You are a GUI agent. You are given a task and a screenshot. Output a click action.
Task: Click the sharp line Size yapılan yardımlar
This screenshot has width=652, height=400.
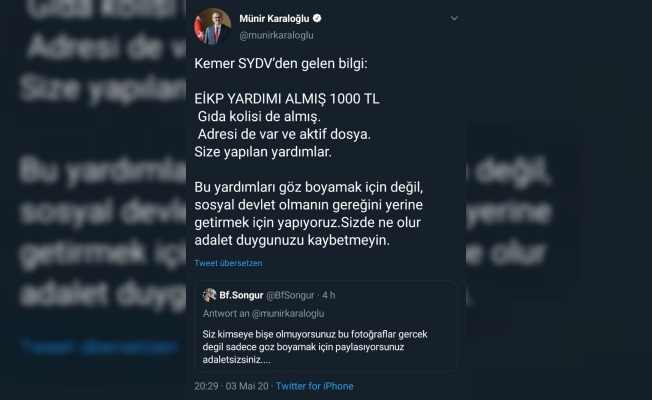point(263,152)
